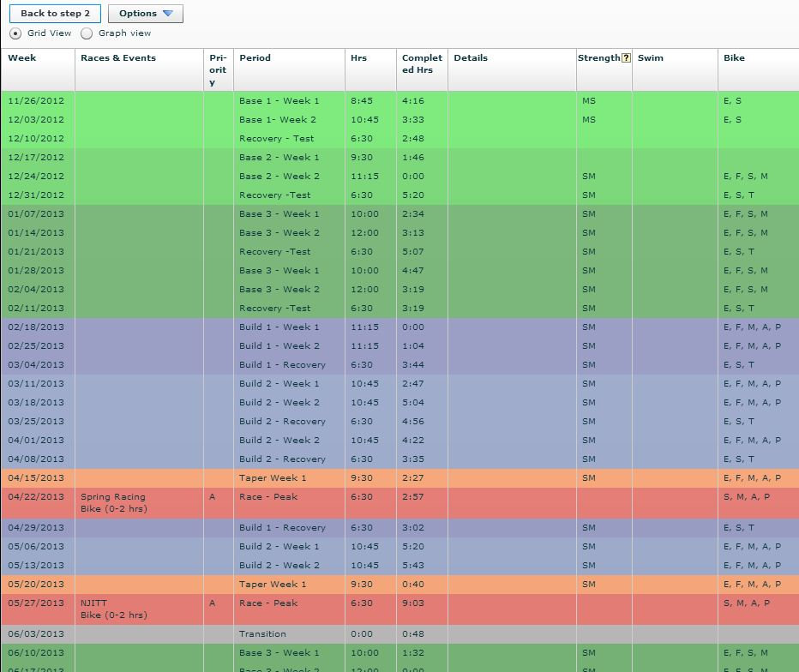Image resolution: width=799 pixels, height=672 pixels.
Task: Select the Graph view radio button
Action: (87, 33)
